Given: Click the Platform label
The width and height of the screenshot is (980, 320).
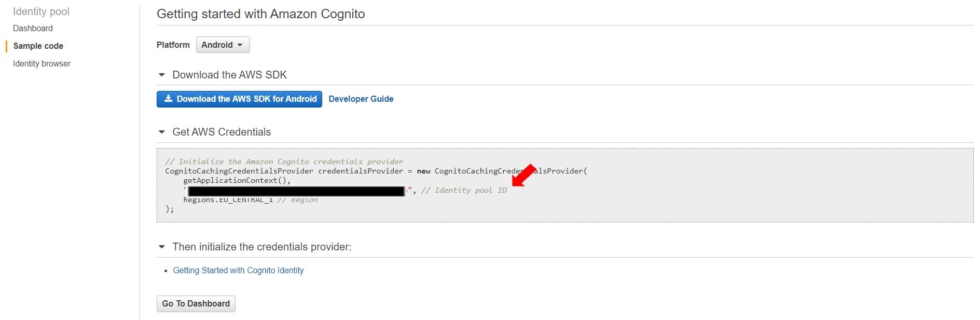Looking at the screenshot, I should (x=173, y=45).
